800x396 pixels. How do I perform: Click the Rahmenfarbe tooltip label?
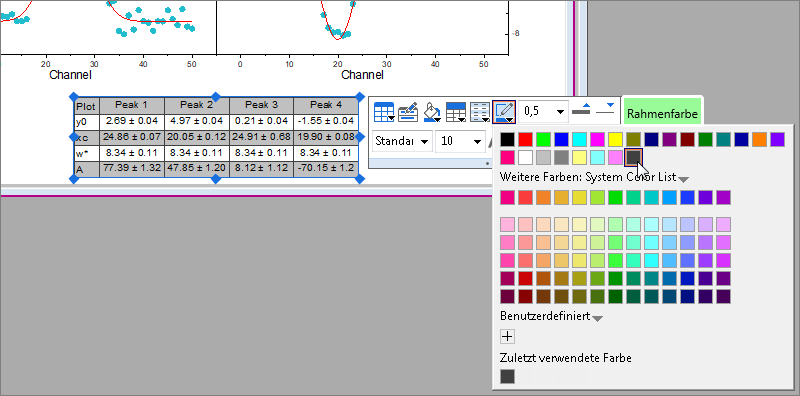point(662,113)
